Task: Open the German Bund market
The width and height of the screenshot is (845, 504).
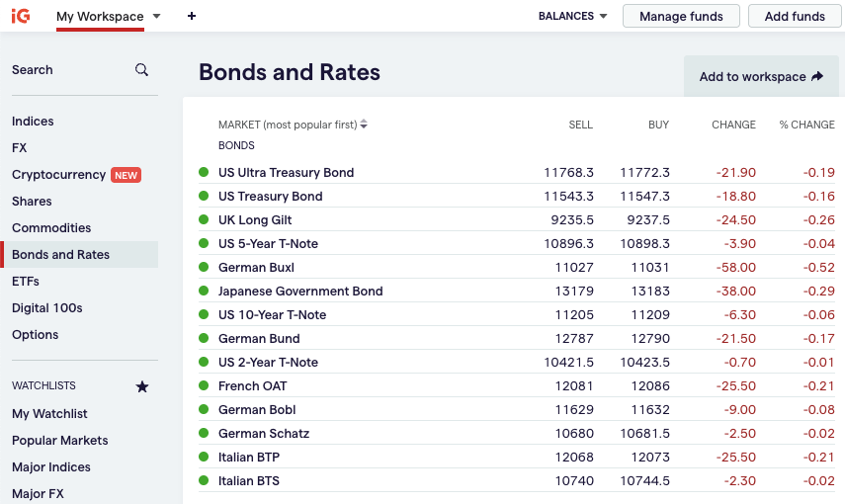Action: point(259,339)
